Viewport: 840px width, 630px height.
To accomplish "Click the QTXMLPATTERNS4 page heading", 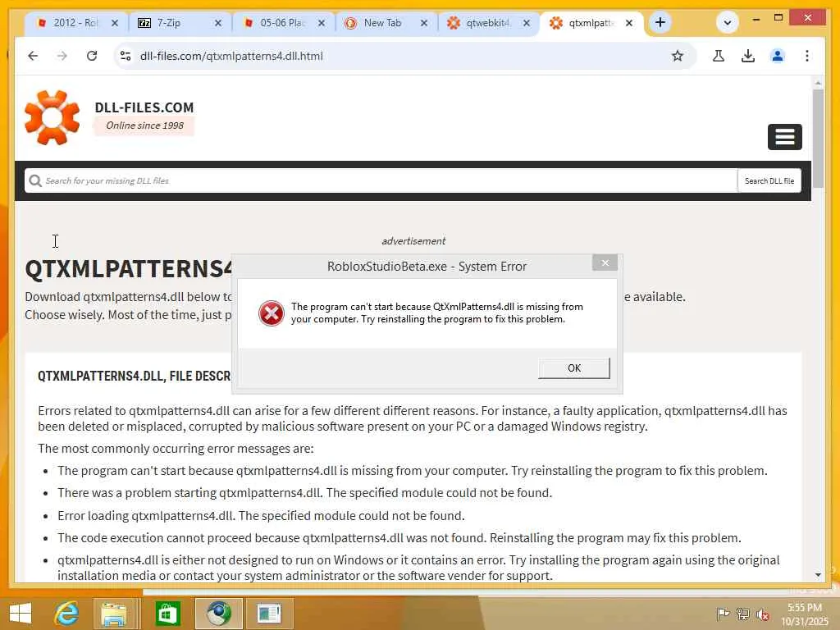I will 129,268.
